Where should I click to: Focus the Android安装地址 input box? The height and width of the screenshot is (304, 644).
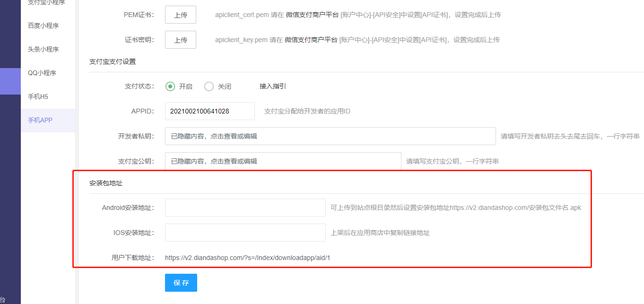pos(245,208)
